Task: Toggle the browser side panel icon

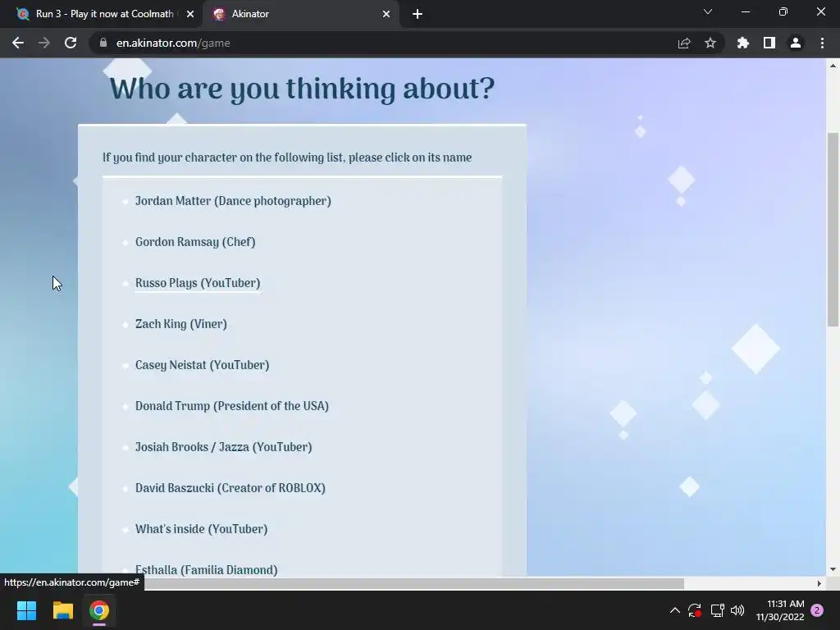Action: click(x=769, y=43)
